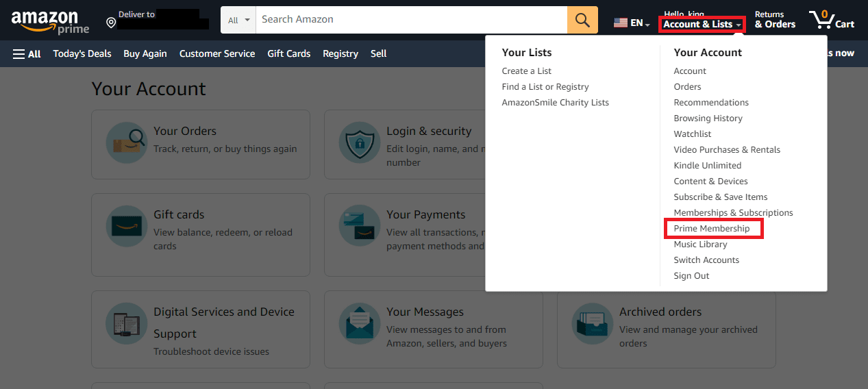Viewport: 868px width, 389px height.
Task: Open Registry in nav bar
Action: 340,53
